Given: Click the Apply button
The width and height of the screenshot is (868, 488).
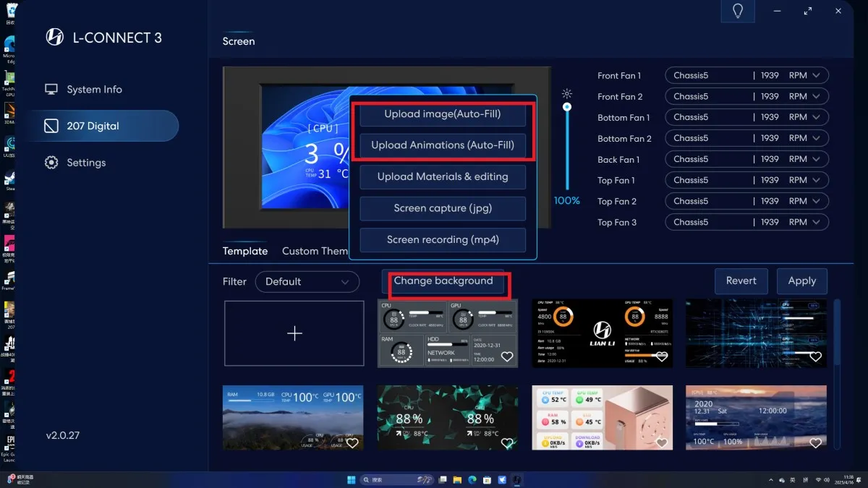Looking at the screenshot, I should click(802, 281).
